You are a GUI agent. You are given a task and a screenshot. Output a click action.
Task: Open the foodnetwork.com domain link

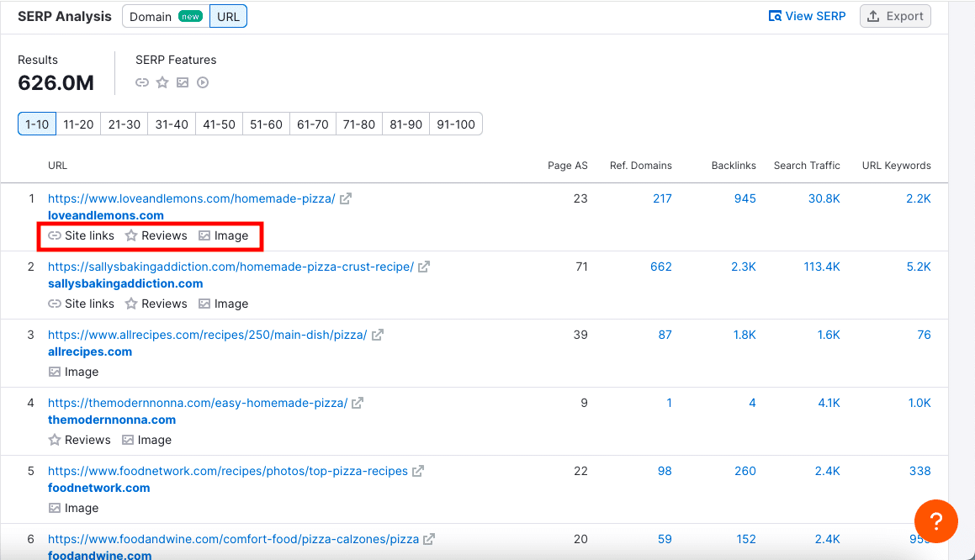pos(99,488)
